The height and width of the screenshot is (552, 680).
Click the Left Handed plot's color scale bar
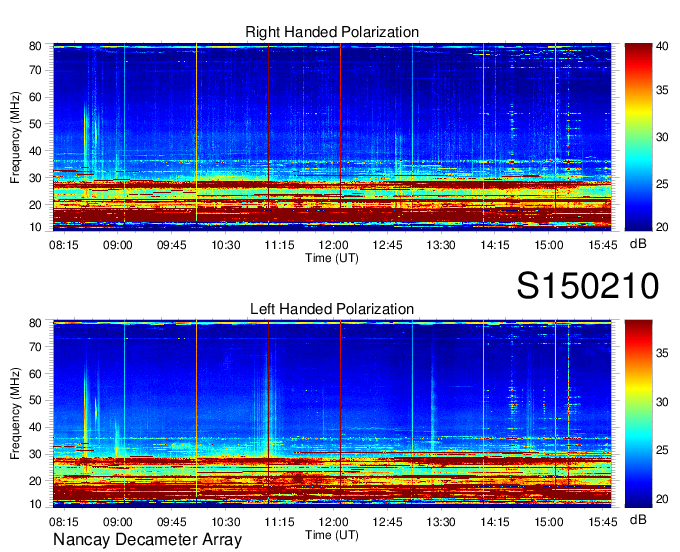[x=638, y=414]
